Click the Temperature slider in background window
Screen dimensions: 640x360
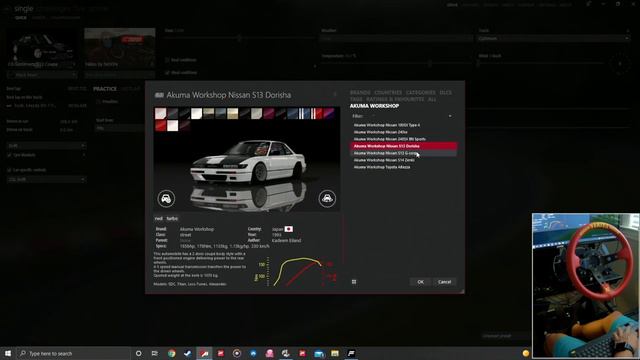[396, 64]
